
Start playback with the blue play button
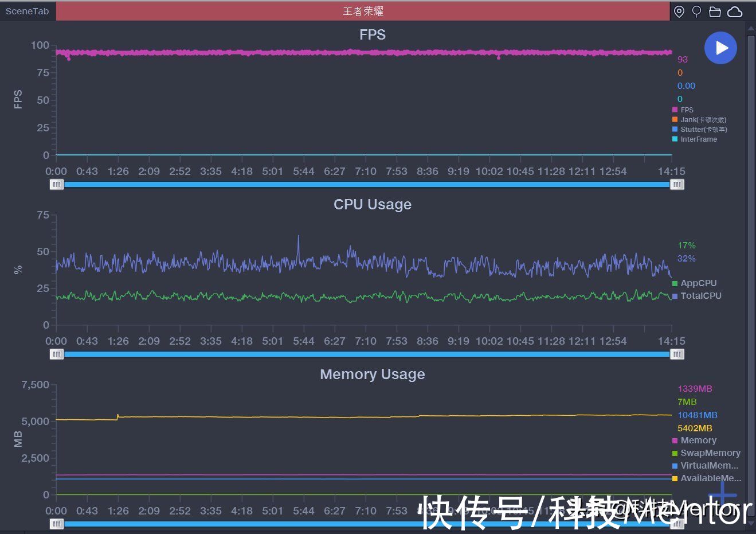(720, 48)
